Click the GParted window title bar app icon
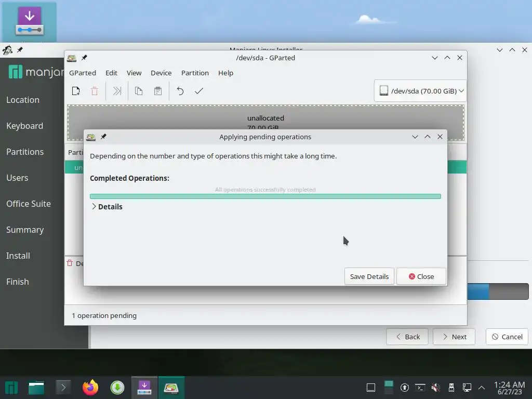The height and width of the screenshot is (399, 532). point(72,58)
